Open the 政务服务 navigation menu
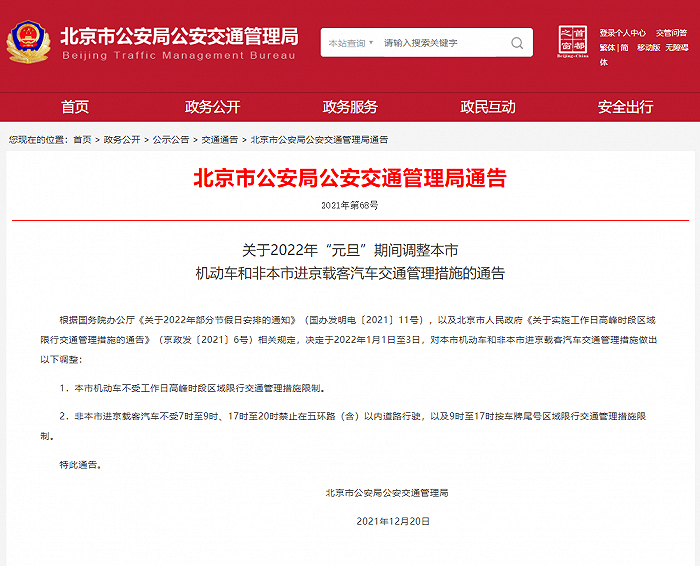 (x=350, y=107)
